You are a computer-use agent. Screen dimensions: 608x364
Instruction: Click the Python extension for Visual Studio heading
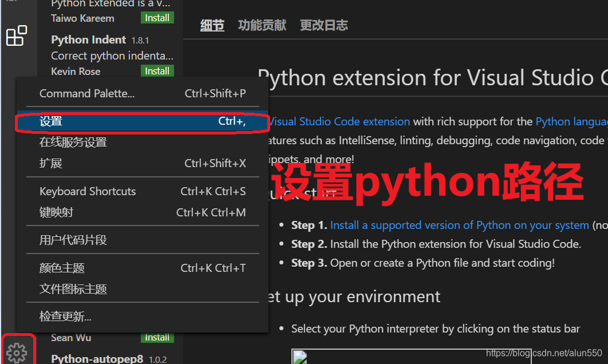pos(433,77)
